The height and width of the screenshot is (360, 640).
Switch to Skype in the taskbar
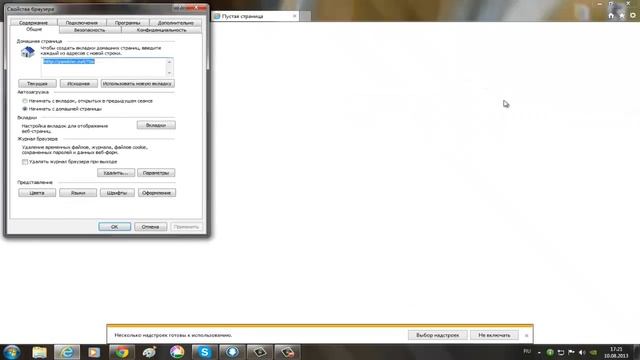204,352
